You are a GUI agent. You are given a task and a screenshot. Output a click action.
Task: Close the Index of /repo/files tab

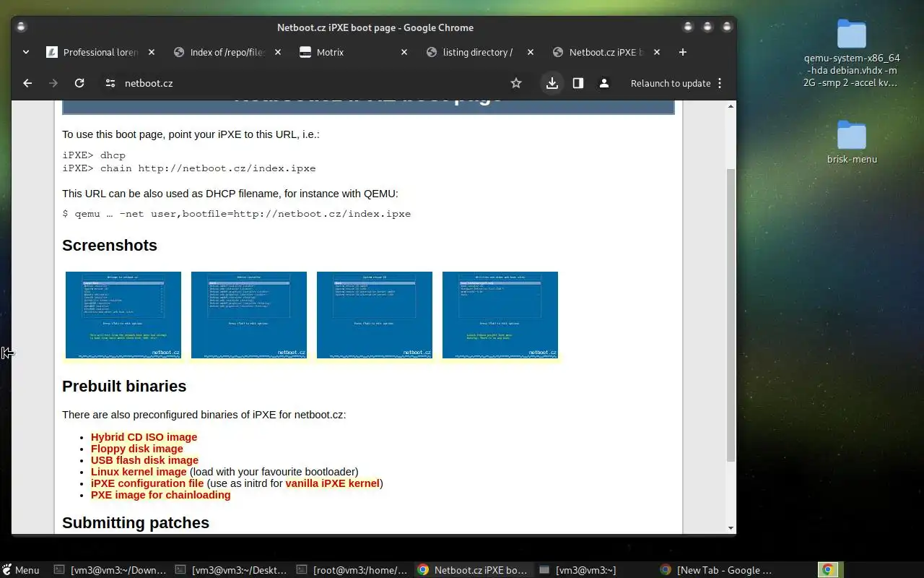(x=278, y=52)
